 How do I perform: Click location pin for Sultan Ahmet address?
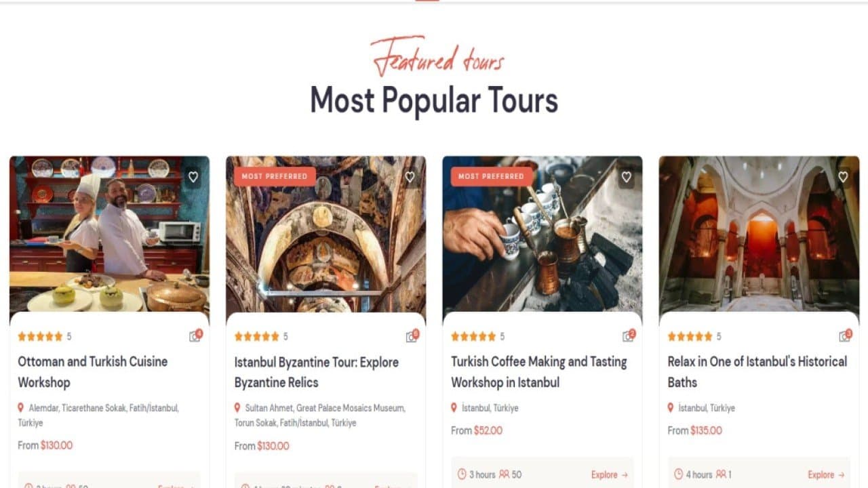(237, 408)
